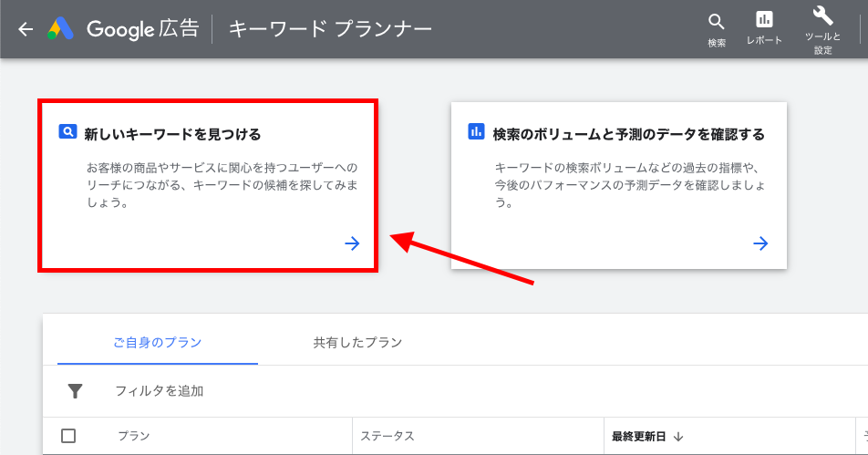Click the ステータス column header
Viewport: 868px width, 455px height.
point(387,436)
